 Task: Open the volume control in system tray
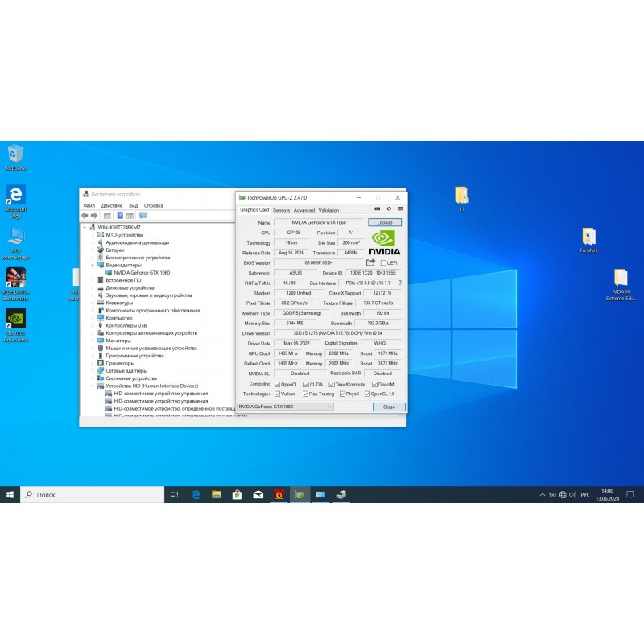(573, 495)
